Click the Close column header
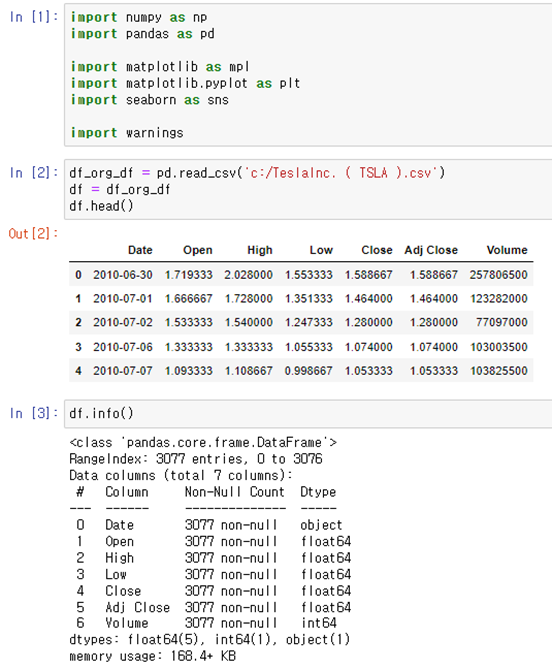The image size is (552, 670). [x=377, y=250]
